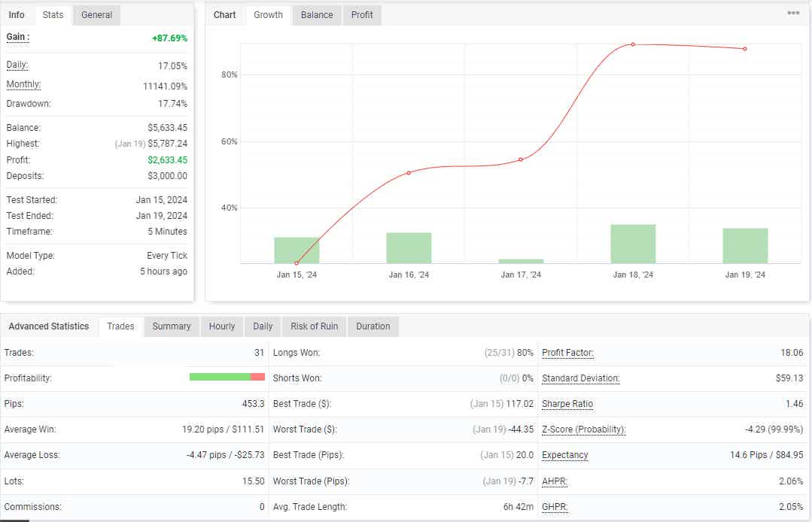View the Hourly statistics tab

pyautogui.click(x=221, y=326)
